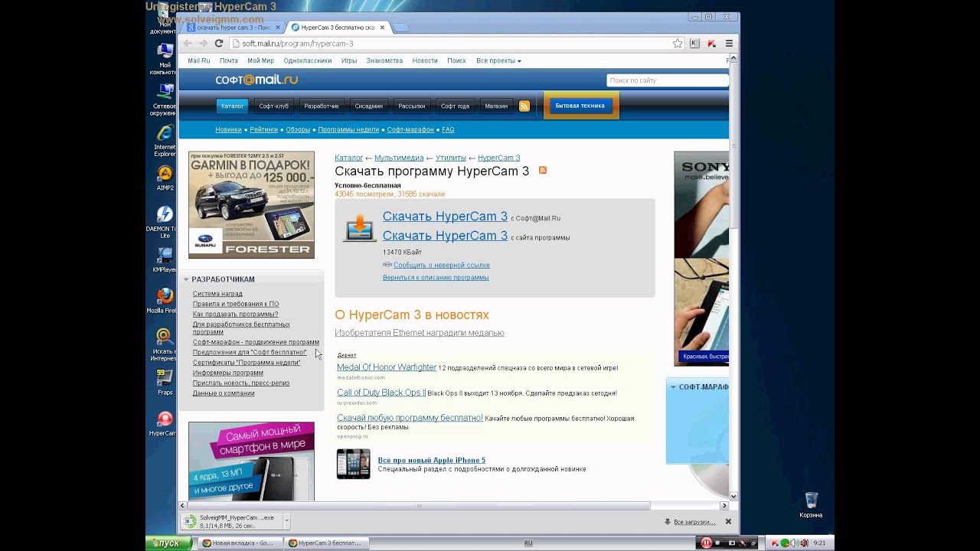Image resolution: width=980 pixels, height=551 pixels.
Task: Open 'Изобретателя Ethernet наградили медалью' news link
Action: (420, 333)
